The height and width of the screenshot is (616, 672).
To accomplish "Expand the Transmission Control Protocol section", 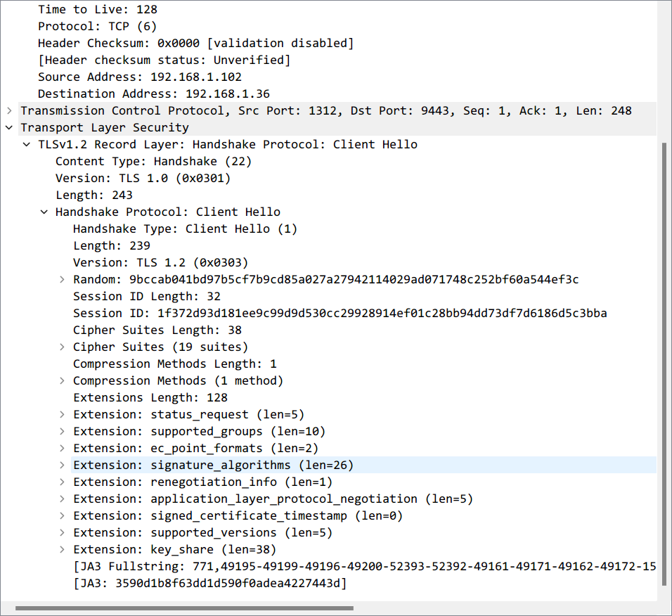I will (x=8, y=110).
